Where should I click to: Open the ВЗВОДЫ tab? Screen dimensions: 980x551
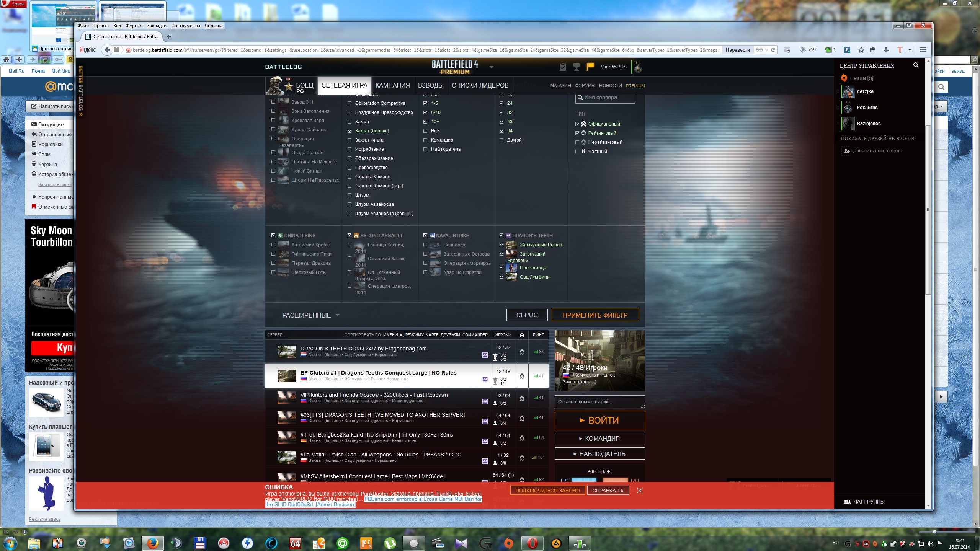pos(431,85)
